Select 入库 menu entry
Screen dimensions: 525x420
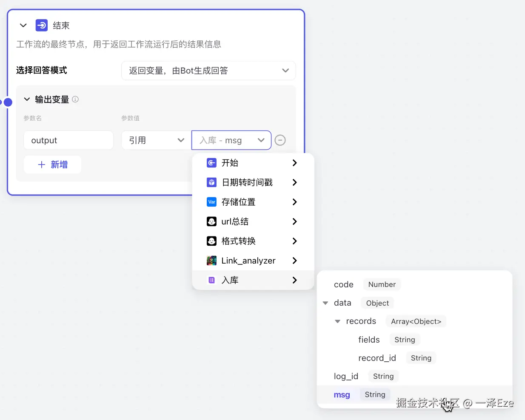253,280
